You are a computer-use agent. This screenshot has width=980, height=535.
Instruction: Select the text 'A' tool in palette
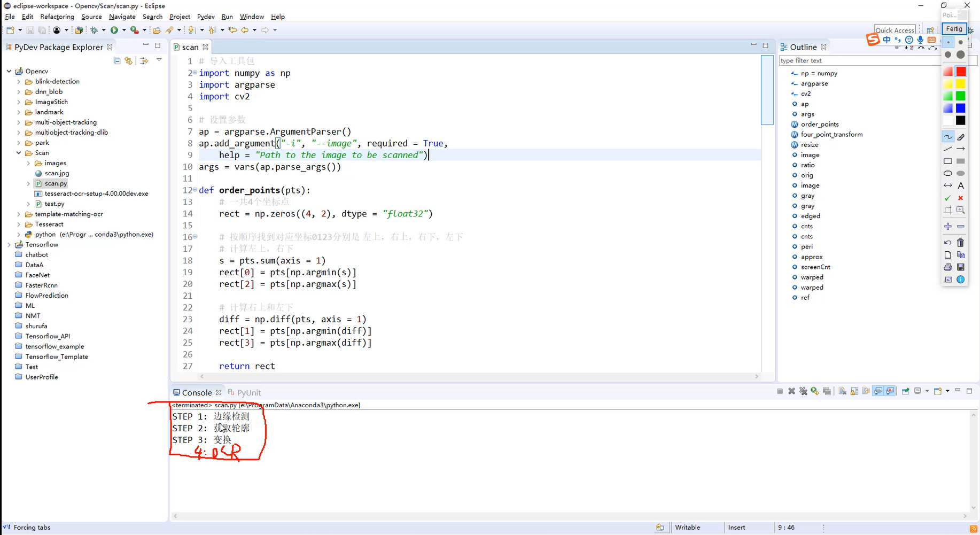coord(961,185)
